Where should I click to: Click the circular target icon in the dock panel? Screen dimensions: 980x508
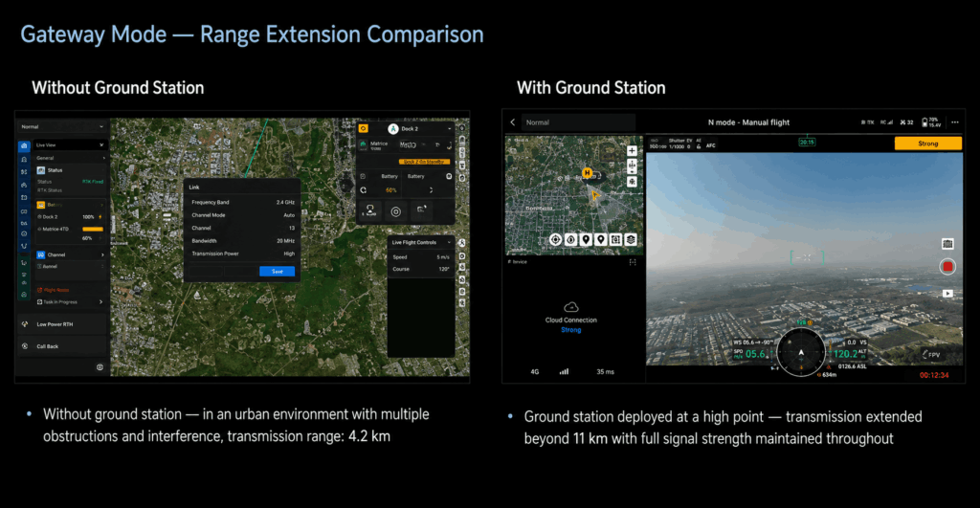[395, 211]
